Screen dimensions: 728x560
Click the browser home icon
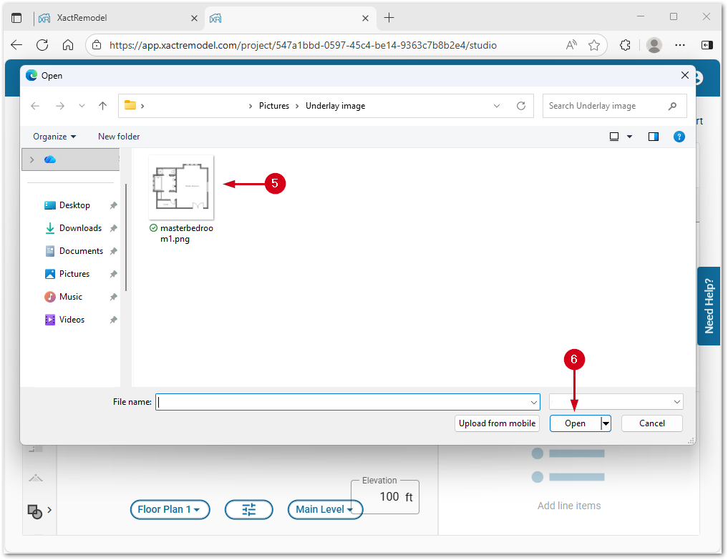68,45
